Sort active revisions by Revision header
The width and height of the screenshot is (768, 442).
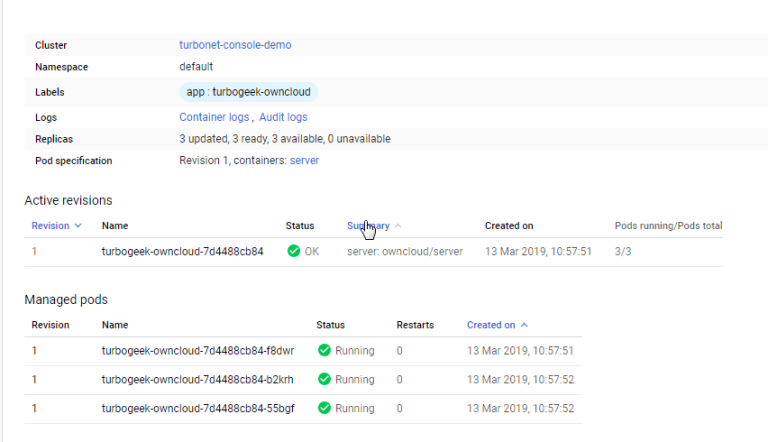point(50,225)
